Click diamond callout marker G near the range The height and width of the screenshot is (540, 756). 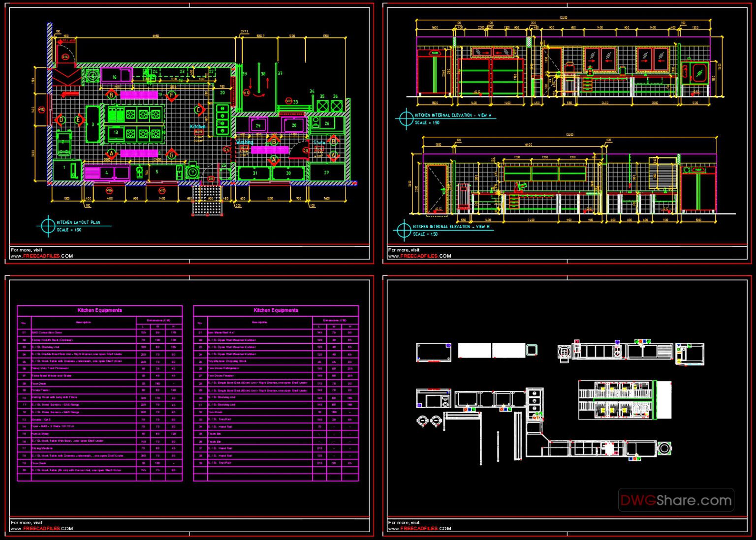pos(171,154)
